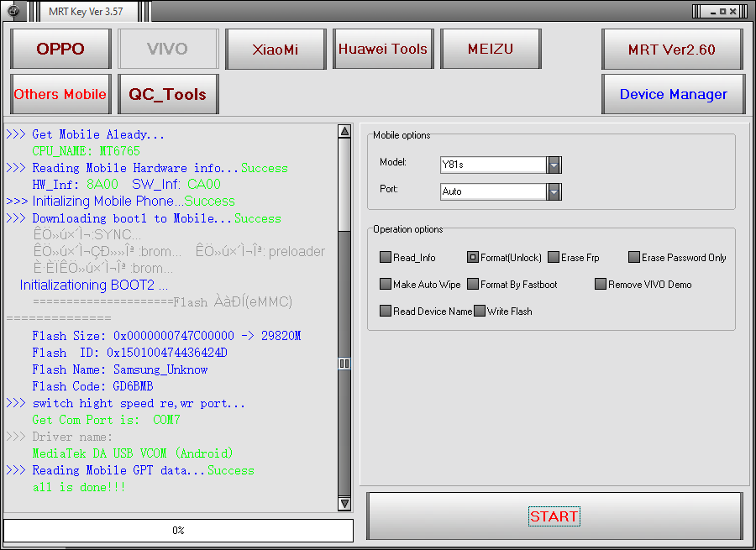Open Huawei Tools
Viewport: 756px width, 550px height.
[383, 49]
